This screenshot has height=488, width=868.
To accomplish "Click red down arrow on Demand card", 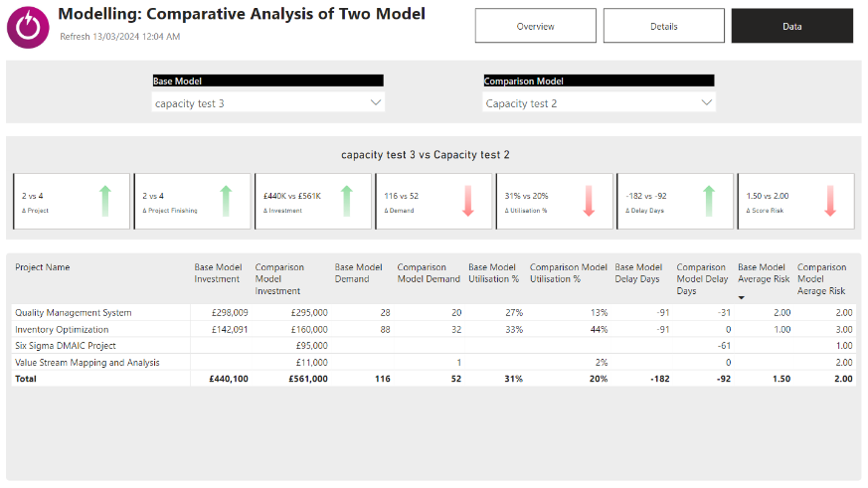I will [467, 201].
